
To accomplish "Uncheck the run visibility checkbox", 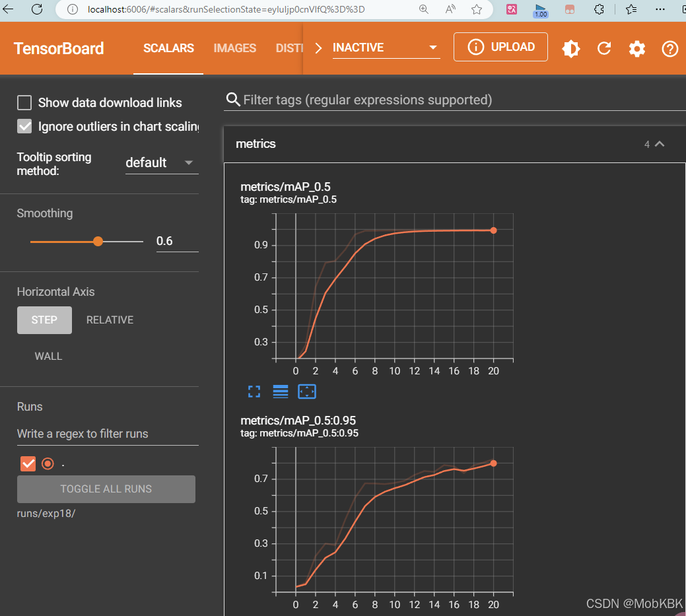I will tap(28, 463).
